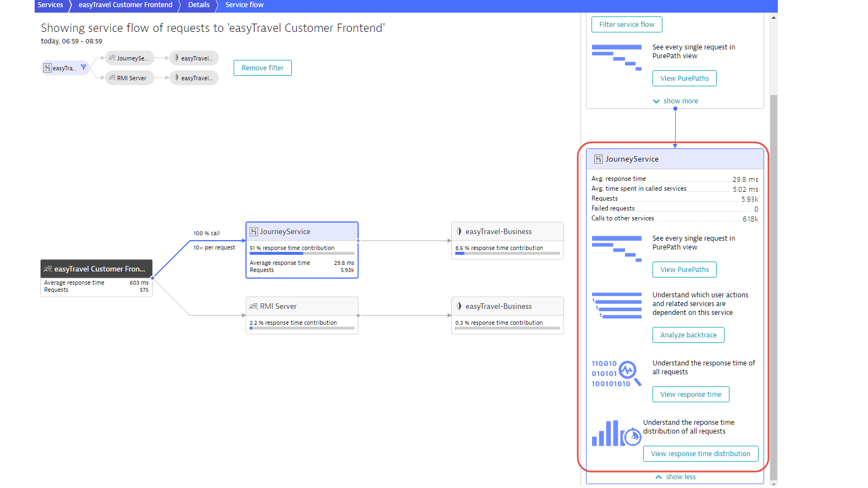
Task: Click the PurePath waterfall icon in JourneyService panel
Action: point(617,249)
